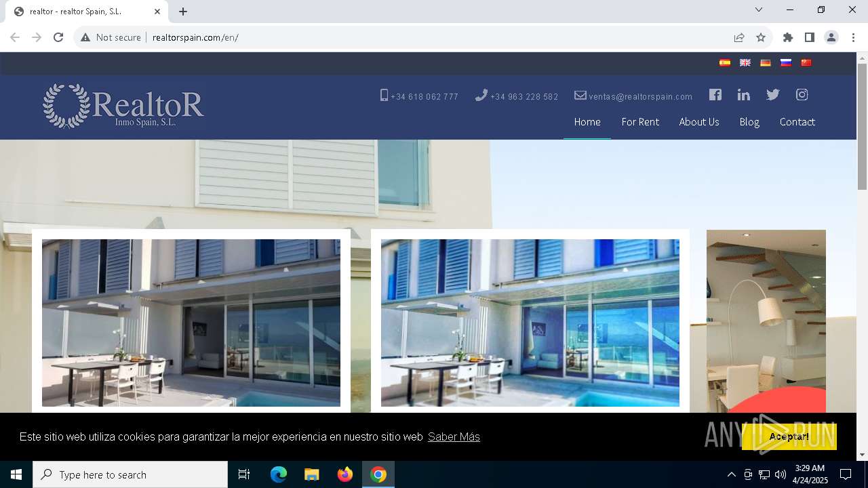Viewport: 868px width, 488px height.
Task: Open first terrace property photo
Action: [191, 323]
